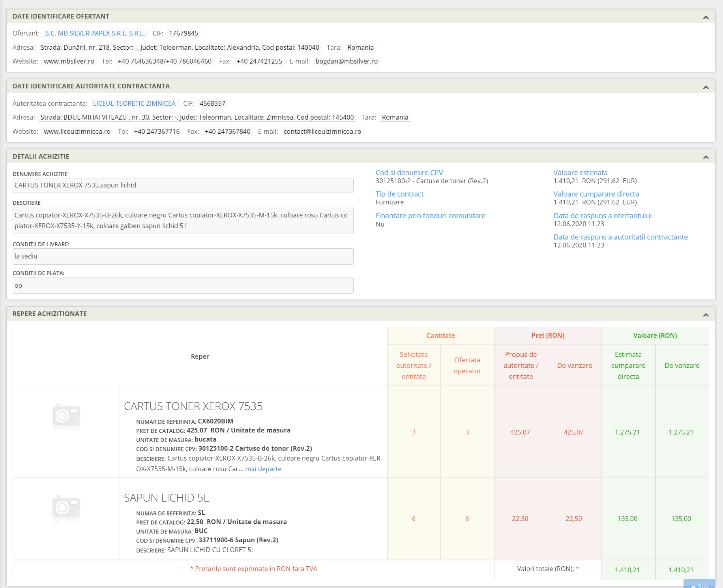
Task: Click the Conditii de Livrare field
Action: (183, 257)
